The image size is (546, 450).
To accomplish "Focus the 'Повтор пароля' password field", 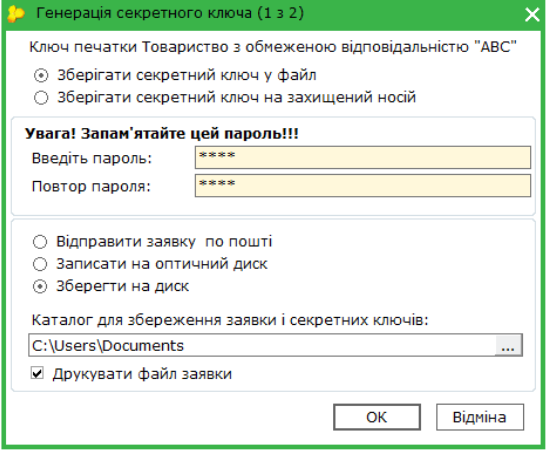I will (x=363, y=186).
